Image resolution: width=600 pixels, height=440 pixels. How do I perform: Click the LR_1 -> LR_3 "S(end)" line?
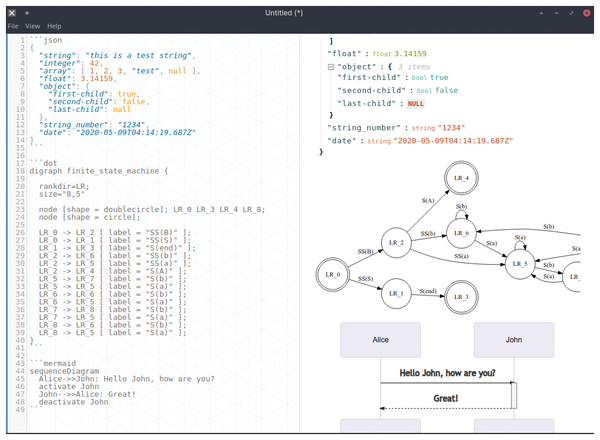[117, 248]
